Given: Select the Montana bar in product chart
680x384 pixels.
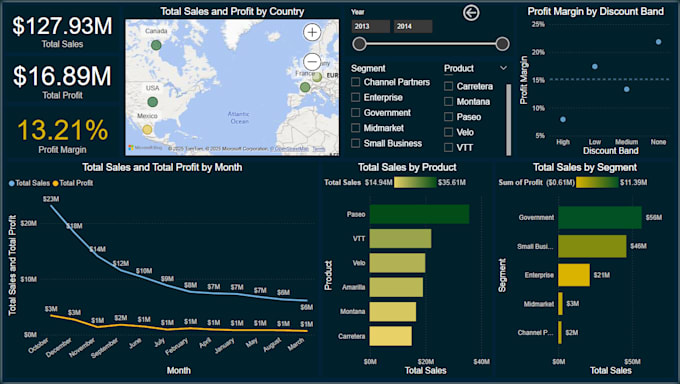Looking at the screenshot, I should coord(393,312).
